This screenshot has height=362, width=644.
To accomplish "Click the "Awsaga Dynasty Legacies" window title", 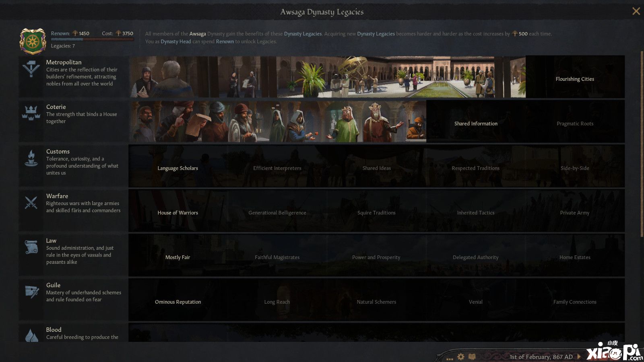I will [322, 12].
